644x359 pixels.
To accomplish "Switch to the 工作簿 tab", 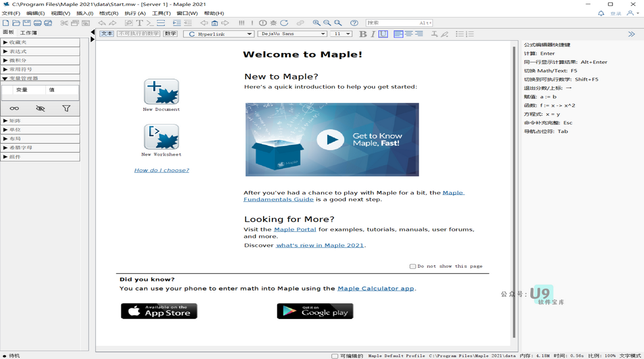I will (29, 32).
